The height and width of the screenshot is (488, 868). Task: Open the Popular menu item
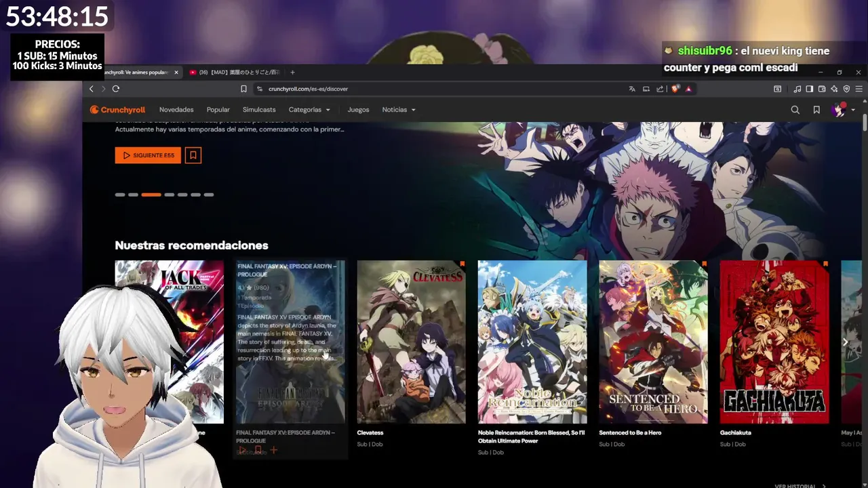pos(218,110)
